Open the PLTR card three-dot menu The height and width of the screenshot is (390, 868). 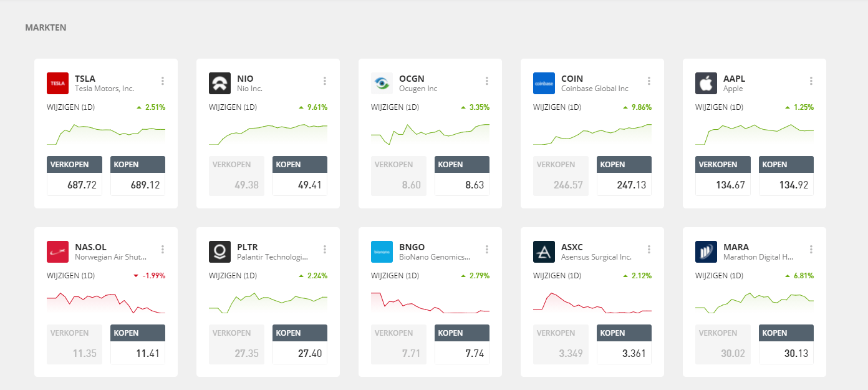coord(325,250)
